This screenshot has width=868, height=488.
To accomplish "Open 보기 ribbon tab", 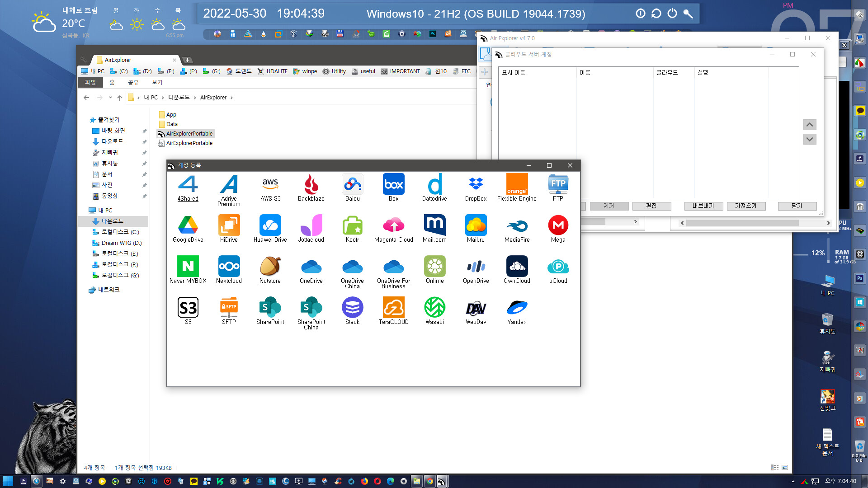I will click(157, 82).
